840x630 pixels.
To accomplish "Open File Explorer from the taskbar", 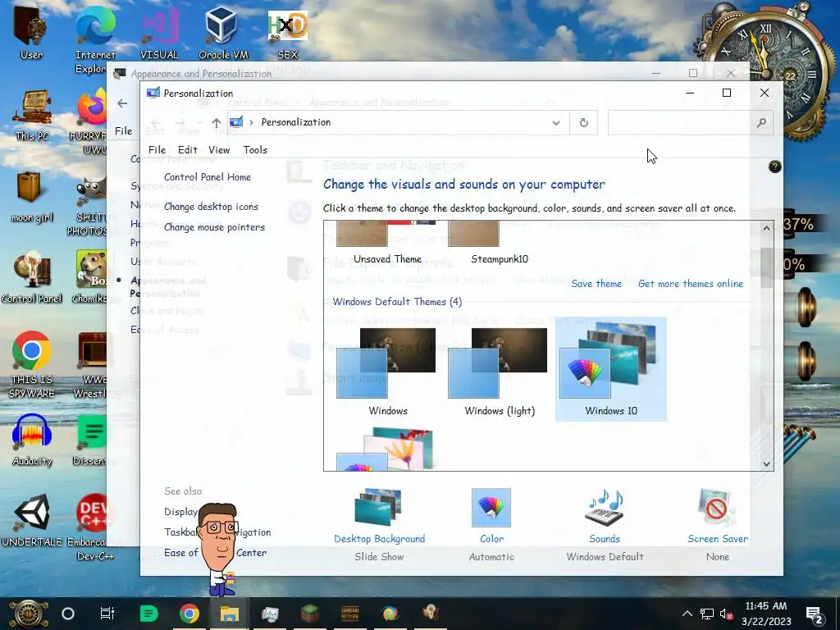I will [230, 614].
